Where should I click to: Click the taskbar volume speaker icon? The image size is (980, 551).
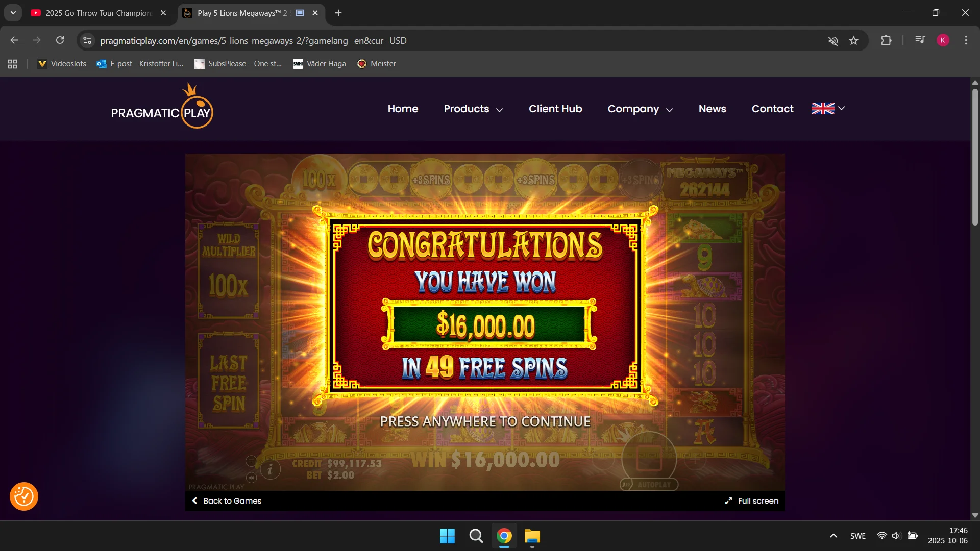tap(896, 536)
